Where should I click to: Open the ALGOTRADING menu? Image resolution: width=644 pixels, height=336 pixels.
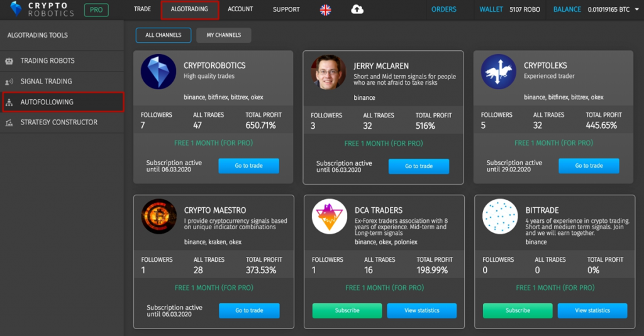pyautogui.click(x=189, y=9)
